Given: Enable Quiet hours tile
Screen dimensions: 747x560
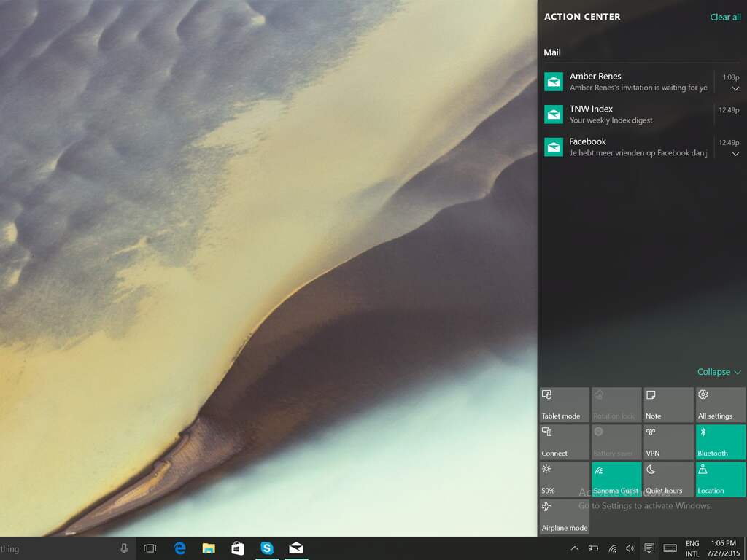Looking at the screenshot, I should pos(668,480).
